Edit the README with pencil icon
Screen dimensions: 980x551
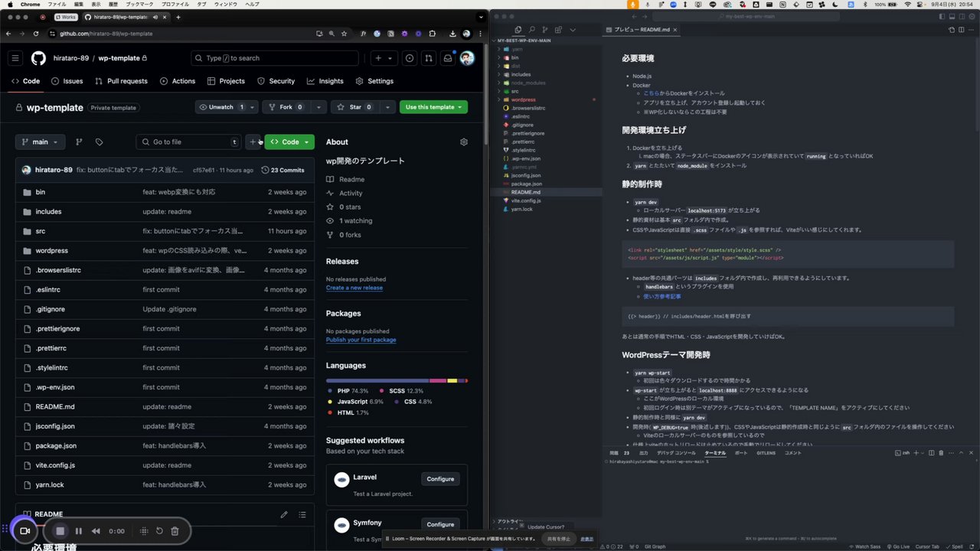tap(284, 514)
